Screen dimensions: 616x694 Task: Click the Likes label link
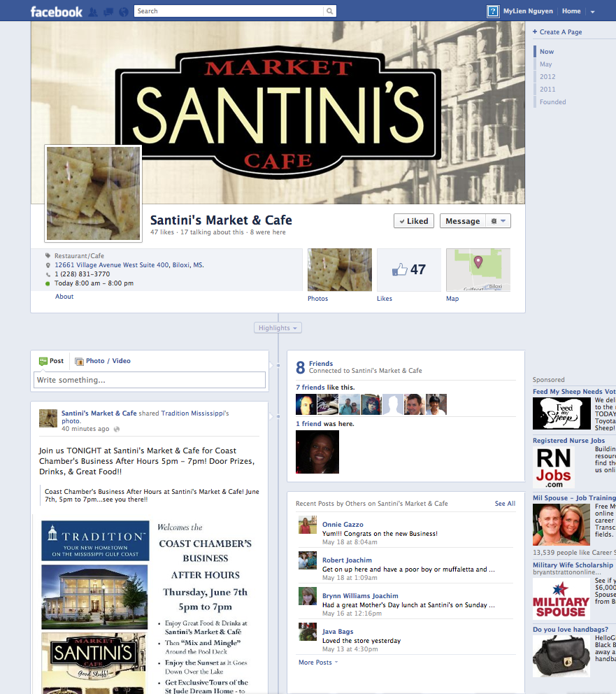[385, 298]
